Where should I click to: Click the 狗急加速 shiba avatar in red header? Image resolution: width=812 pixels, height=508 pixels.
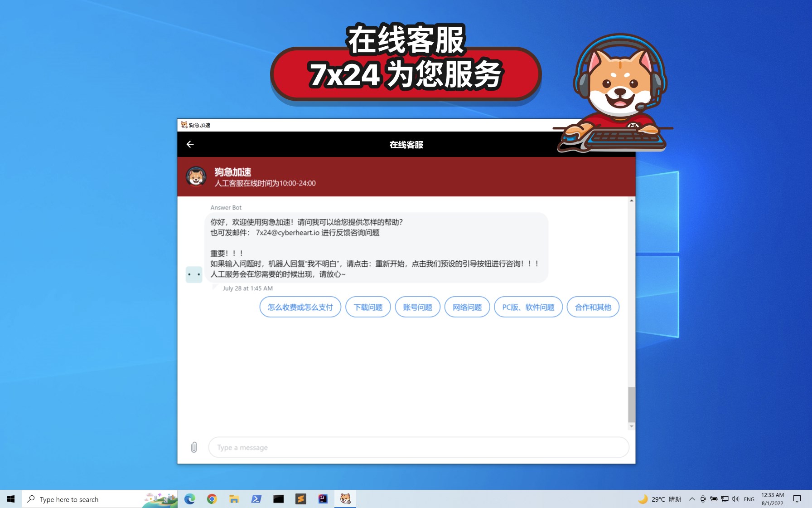click(x=196, y=176)
